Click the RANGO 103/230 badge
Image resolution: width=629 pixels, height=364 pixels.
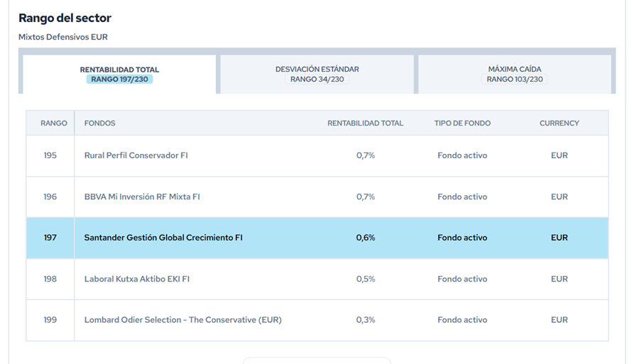[515, 79]
